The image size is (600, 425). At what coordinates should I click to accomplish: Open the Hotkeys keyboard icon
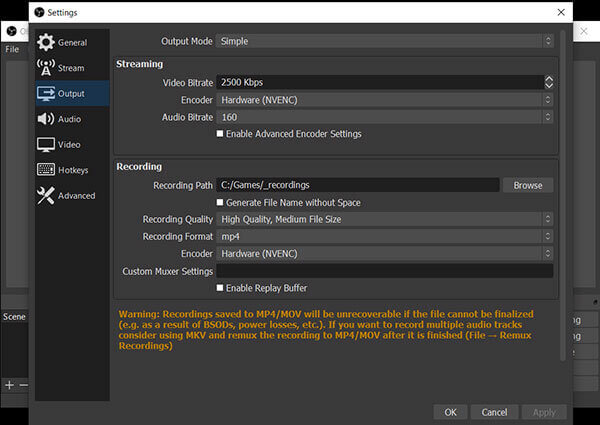point(46,169)
